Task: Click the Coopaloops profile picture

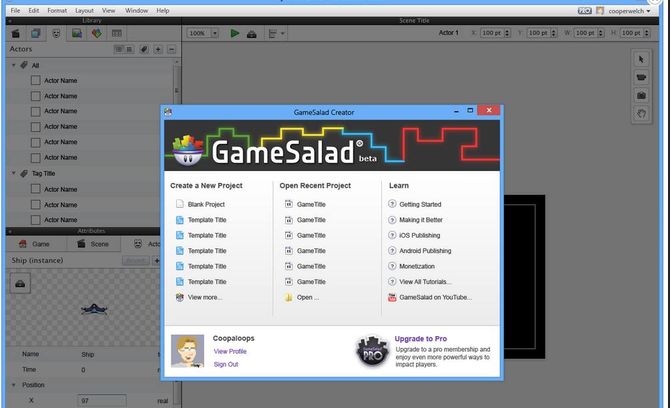Action: (x=188, y=351)
